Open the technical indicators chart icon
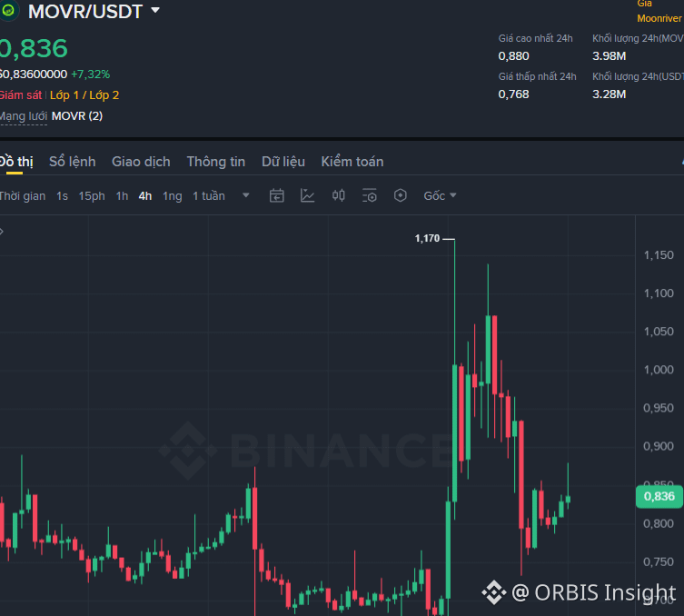The height and width of the screenshot is (616, 684). click(308, 195)
